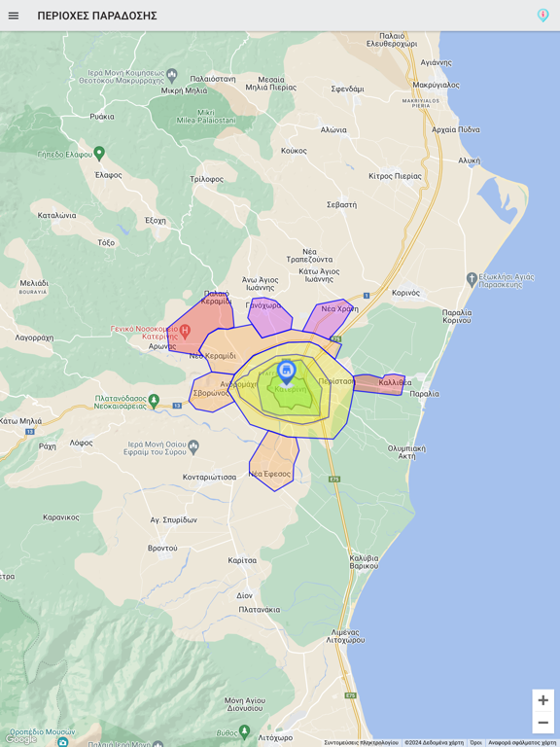Click the route 13 shield near Πλατανόδασος
The width and height of the screenshot is (560, 747).
[177, 406]
